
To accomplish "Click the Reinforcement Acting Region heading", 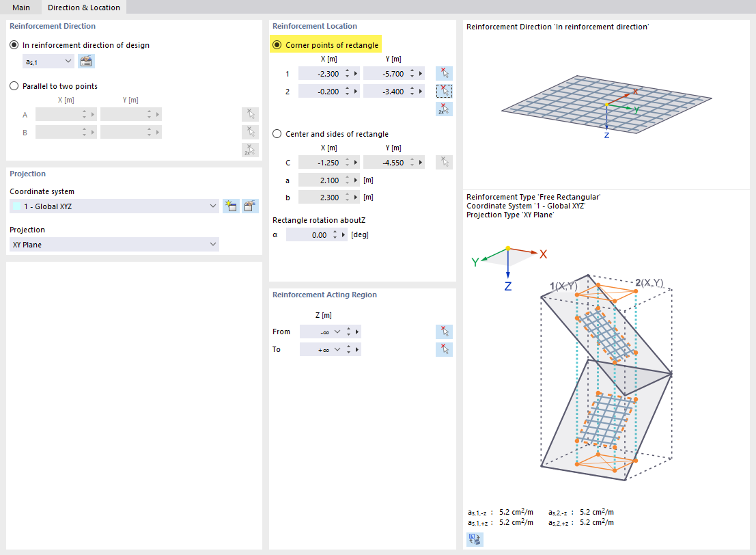I will coord(324,295).
